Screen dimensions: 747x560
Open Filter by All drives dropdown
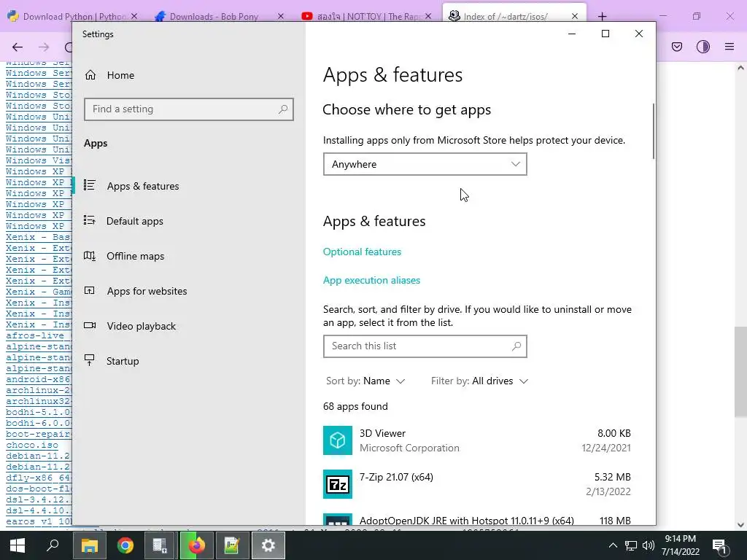(x=480, y=381)
